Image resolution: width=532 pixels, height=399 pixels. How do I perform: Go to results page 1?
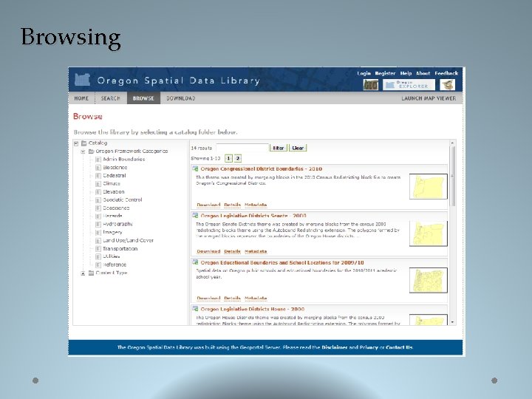(x=228, y=158)
